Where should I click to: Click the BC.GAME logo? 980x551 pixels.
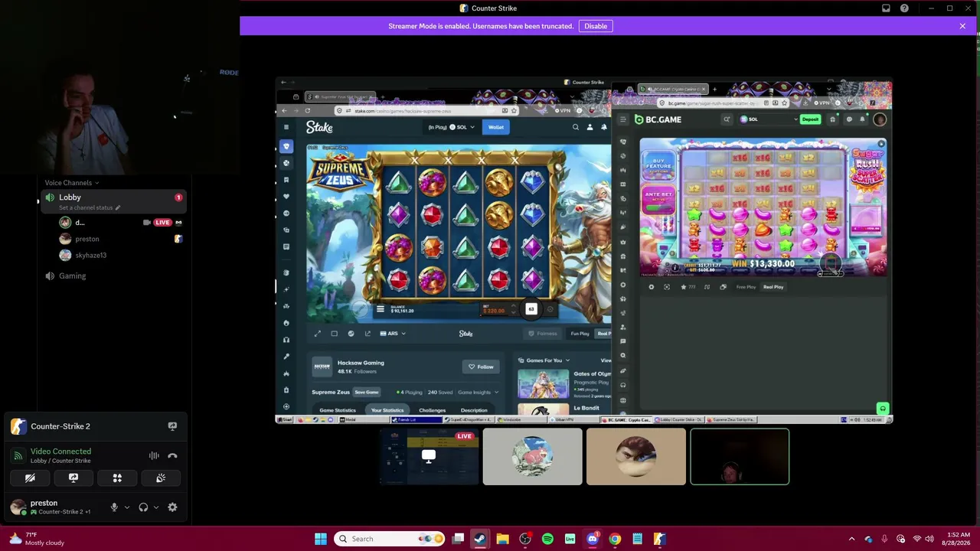tap(658, 119)
